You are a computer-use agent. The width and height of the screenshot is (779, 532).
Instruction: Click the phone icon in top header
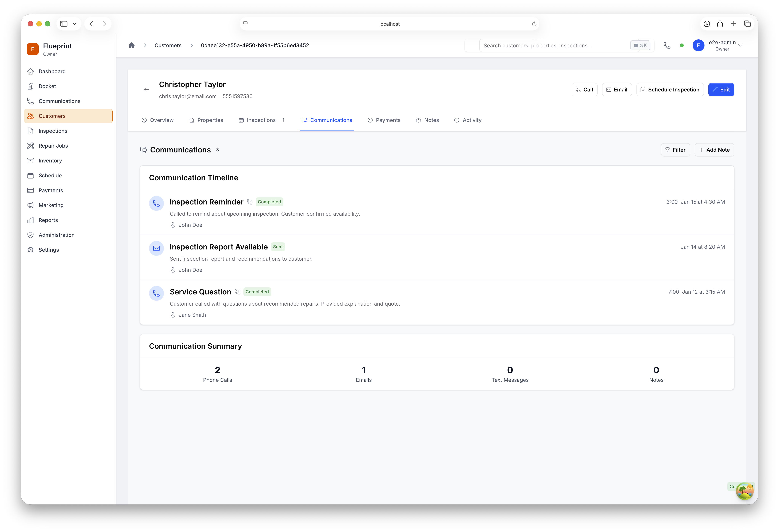pos(667,45)
